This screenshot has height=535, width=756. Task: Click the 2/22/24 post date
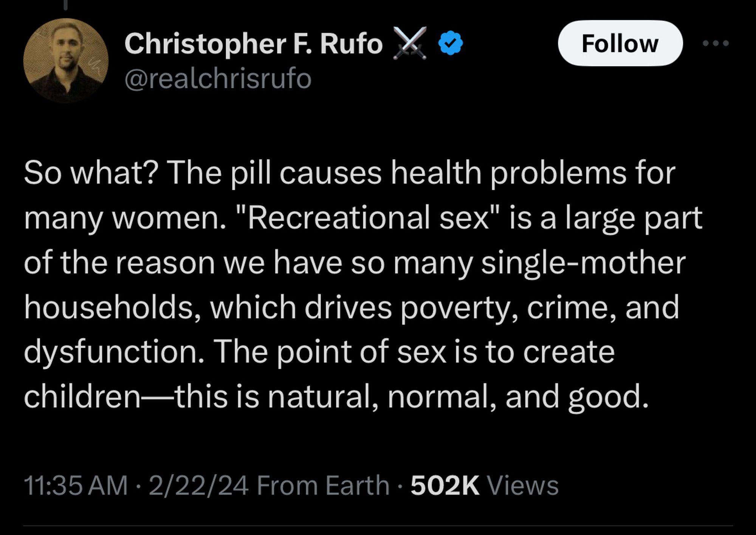click(198, 485)
